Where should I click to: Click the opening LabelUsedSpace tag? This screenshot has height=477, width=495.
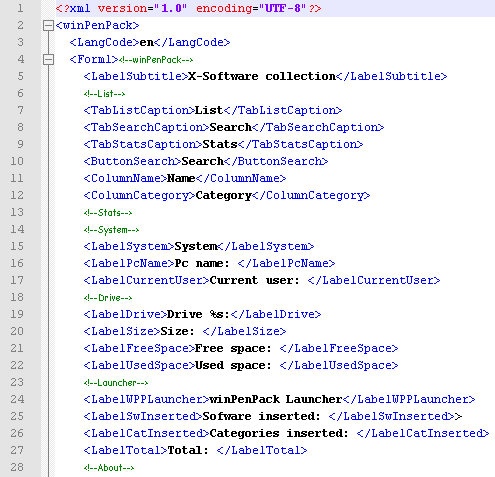tap(139, 365)
